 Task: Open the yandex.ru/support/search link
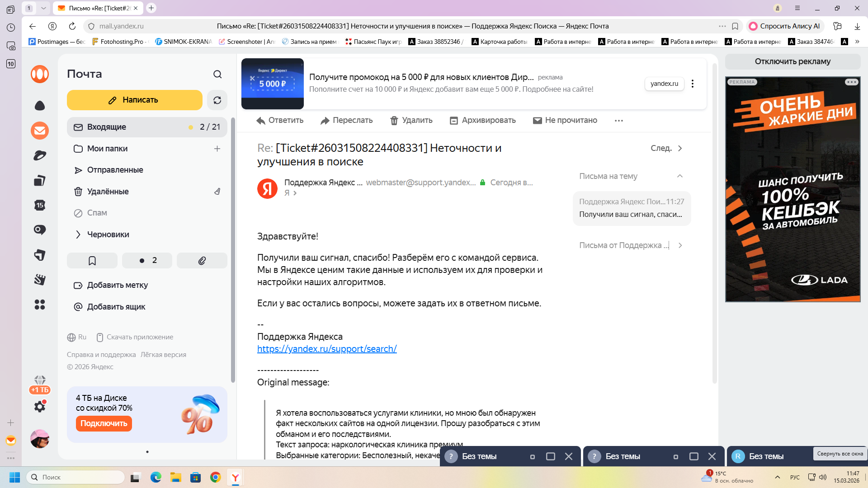pos(327,349)
